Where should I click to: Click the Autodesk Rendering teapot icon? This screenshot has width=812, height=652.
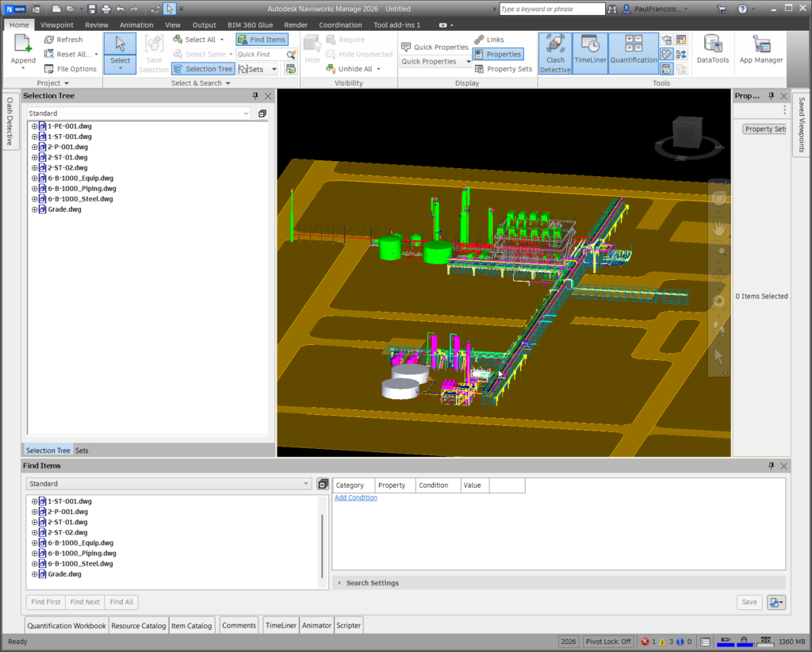coord(666,40)
